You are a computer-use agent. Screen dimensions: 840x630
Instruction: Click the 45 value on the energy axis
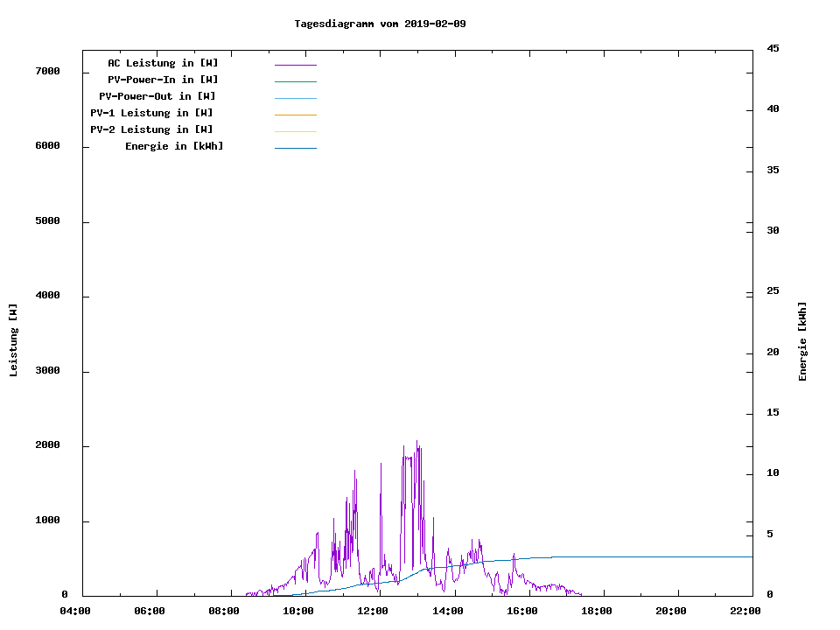pos(773,48)
